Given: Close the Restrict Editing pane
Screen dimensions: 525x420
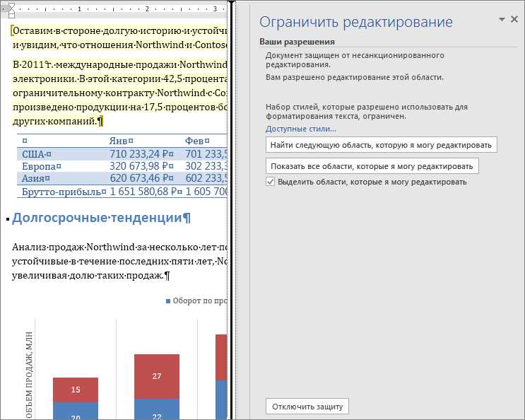Looking at the screenshot, I should (514, 19).
